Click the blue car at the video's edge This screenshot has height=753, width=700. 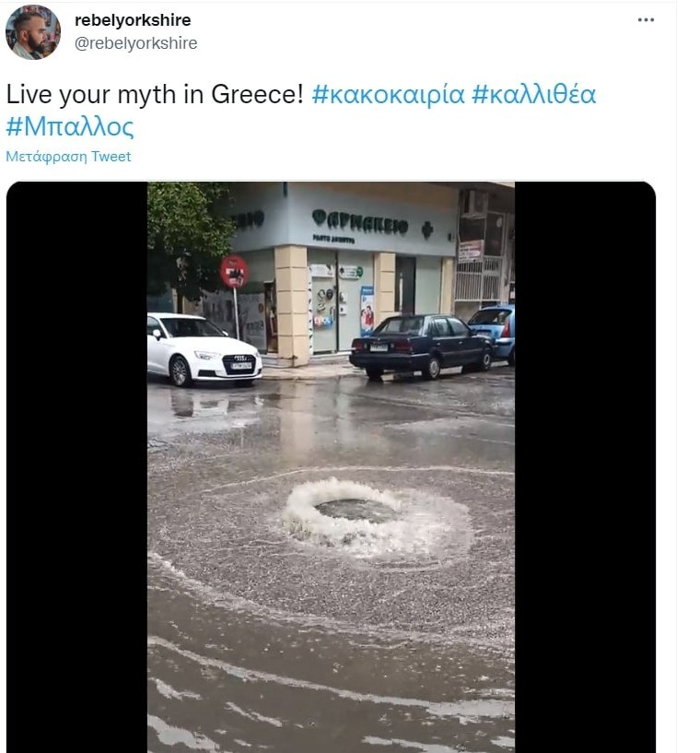click(492, 332)
